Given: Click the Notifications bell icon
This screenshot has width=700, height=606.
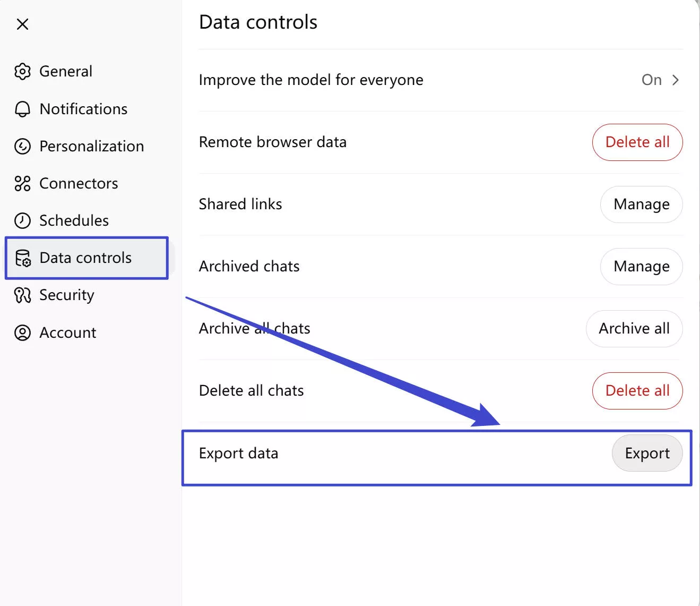Looking at the screenshot, I should [22, 109].
